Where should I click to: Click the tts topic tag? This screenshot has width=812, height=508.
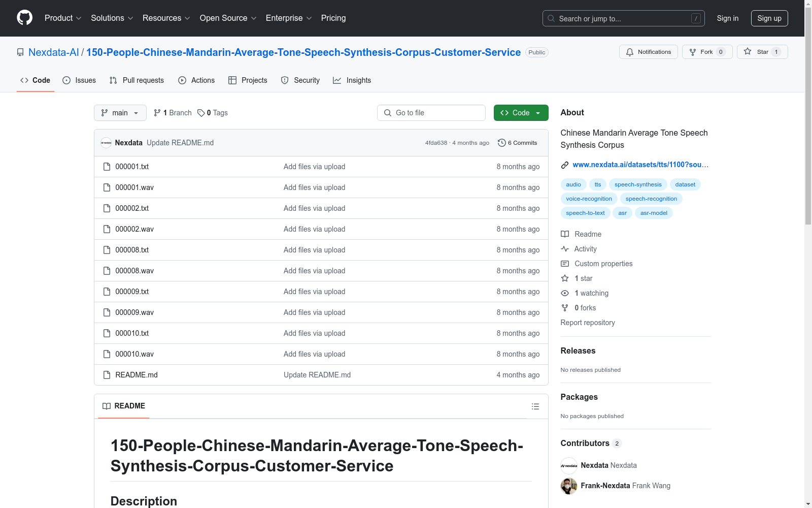tap(598, 184)
